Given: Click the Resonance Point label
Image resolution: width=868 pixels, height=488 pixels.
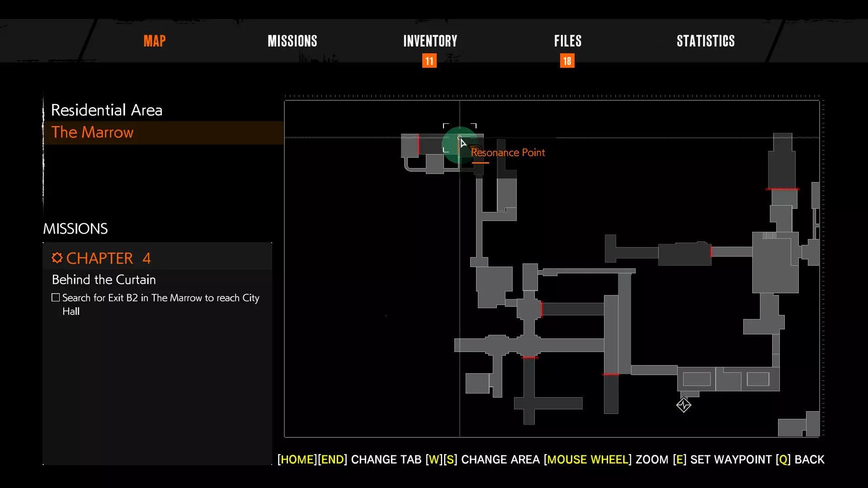Looking at the screenshot, I should [x=508, y=153].
